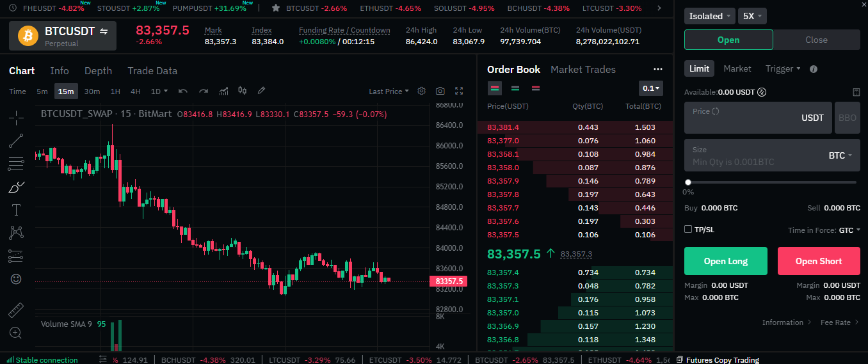Switch to the Depth tab

[x=98, y=70]
